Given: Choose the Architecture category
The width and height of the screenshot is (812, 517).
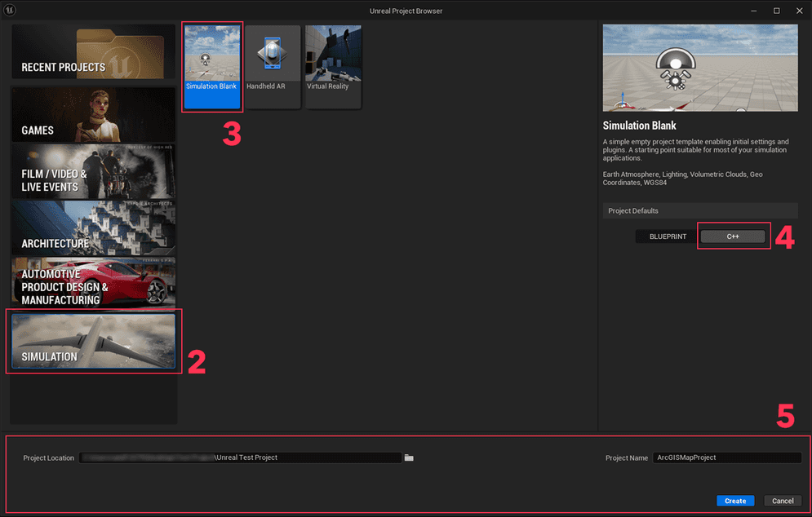Looking at the screenshot, I should click(x=93, y=228).
